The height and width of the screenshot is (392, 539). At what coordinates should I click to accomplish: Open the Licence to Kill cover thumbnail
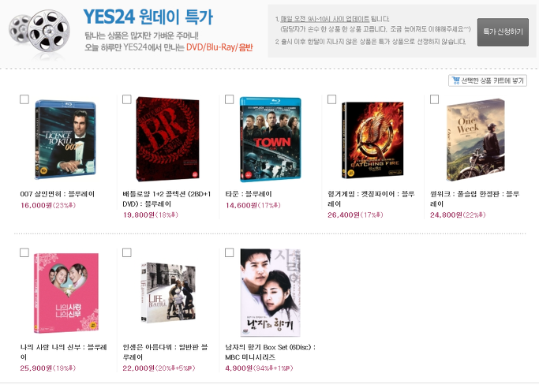coord(66,140)
